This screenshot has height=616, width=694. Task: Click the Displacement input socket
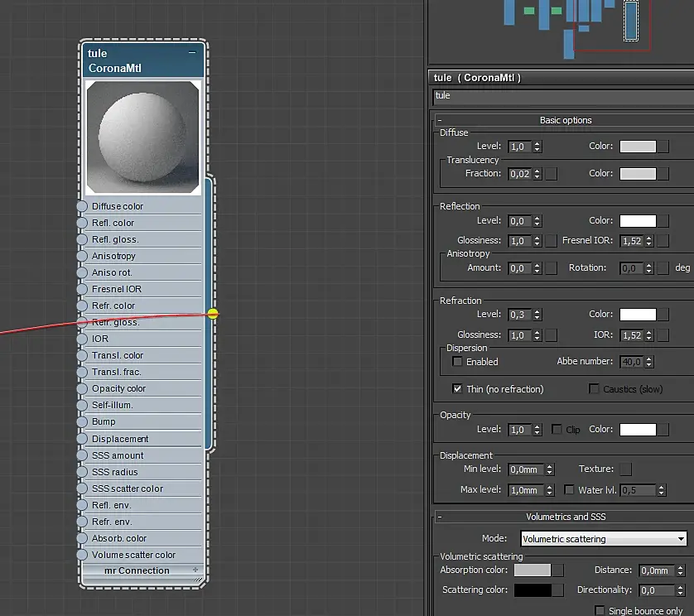pos(82,439)
